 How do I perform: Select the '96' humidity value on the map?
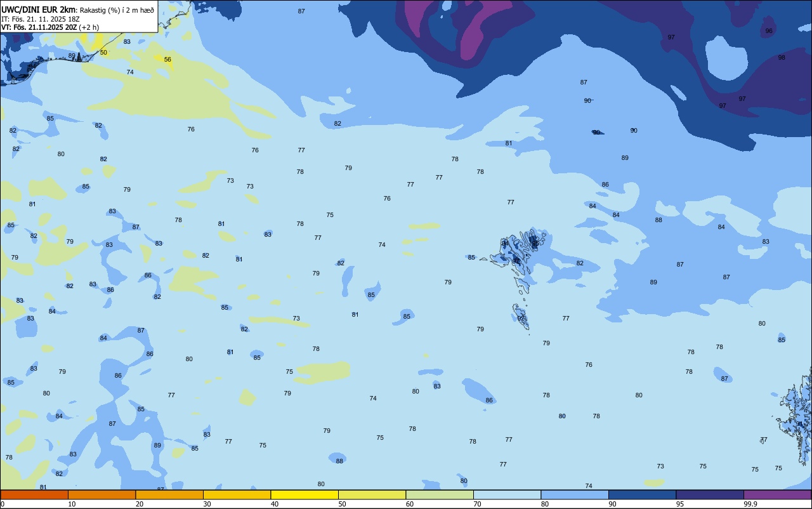[x=769, y=30]
